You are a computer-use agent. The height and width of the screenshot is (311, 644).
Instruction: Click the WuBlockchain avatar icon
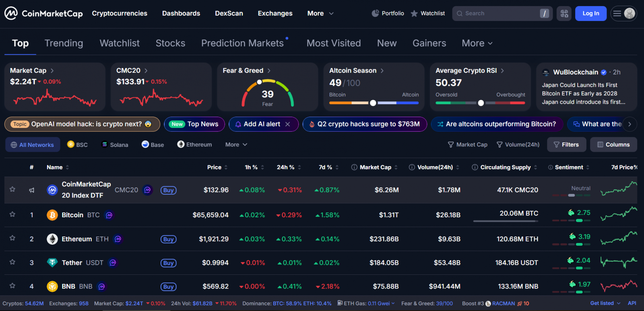[x=546, y=72]
